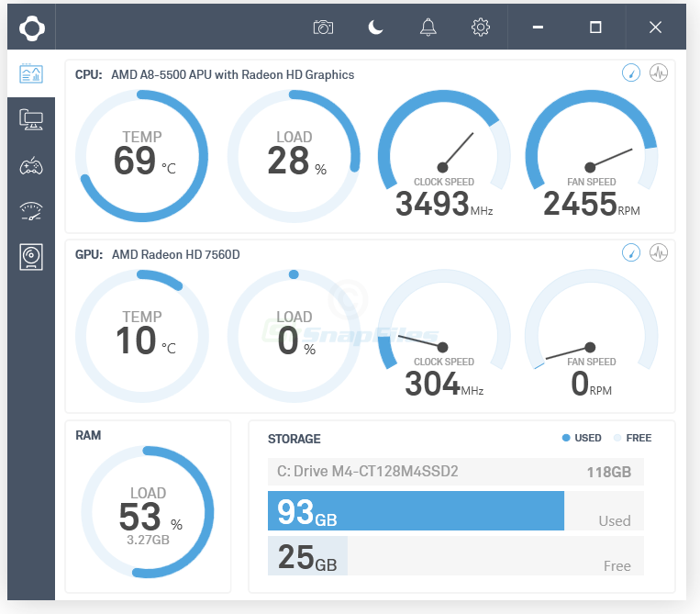
Task: Open notifications bell
Action: (x=428, y=28)
